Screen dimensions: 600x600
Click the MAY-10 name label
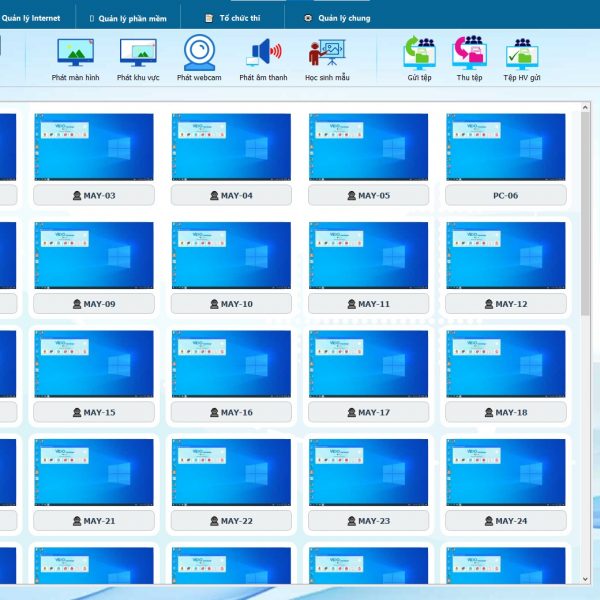(x=232, y=304)
